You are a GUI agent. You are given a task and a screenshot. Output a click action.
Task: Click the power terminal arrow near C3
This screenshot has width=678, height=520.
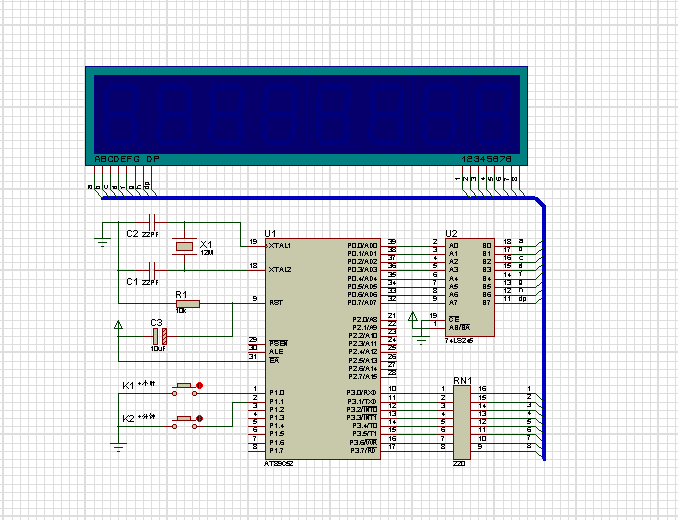(119, 325)
